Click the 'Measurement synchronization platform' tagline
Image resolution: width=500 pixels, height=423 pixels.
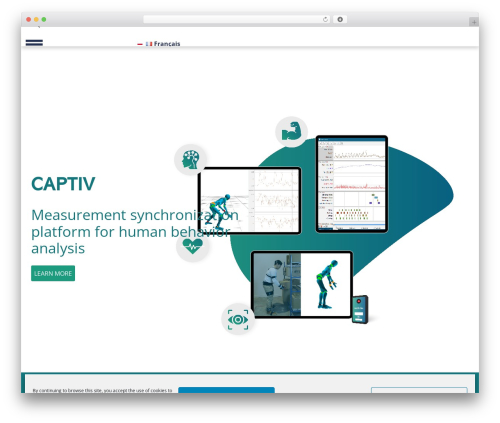point(135,231)
